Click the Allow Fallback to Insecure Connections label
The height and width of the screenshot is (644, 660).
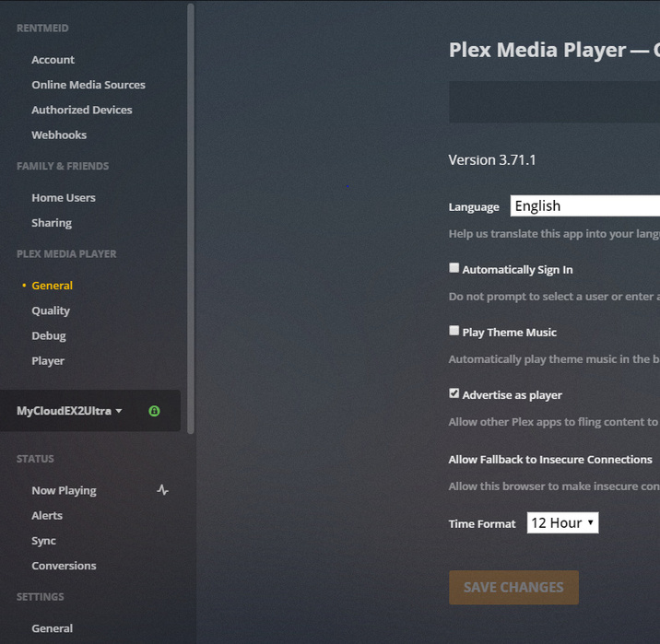[x=550, y=460]
